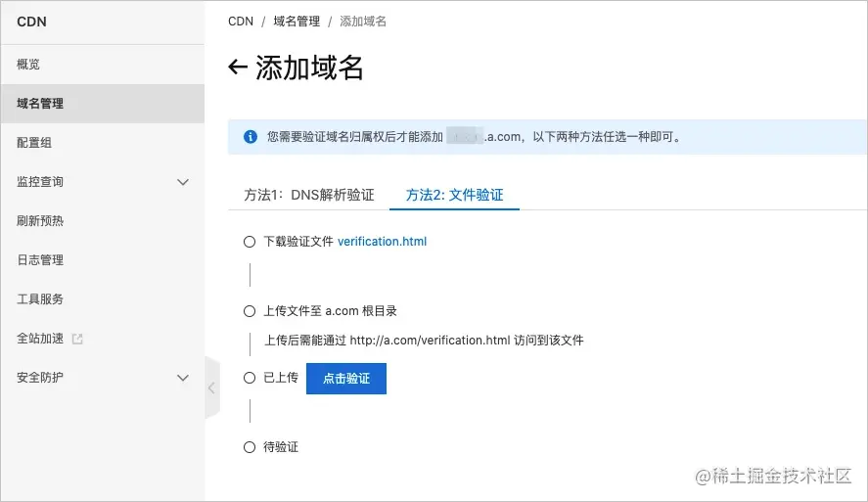Viewport: 868px width, 502px height.
Task: Click the blue info icon in notice
Action: pos(251,137)
